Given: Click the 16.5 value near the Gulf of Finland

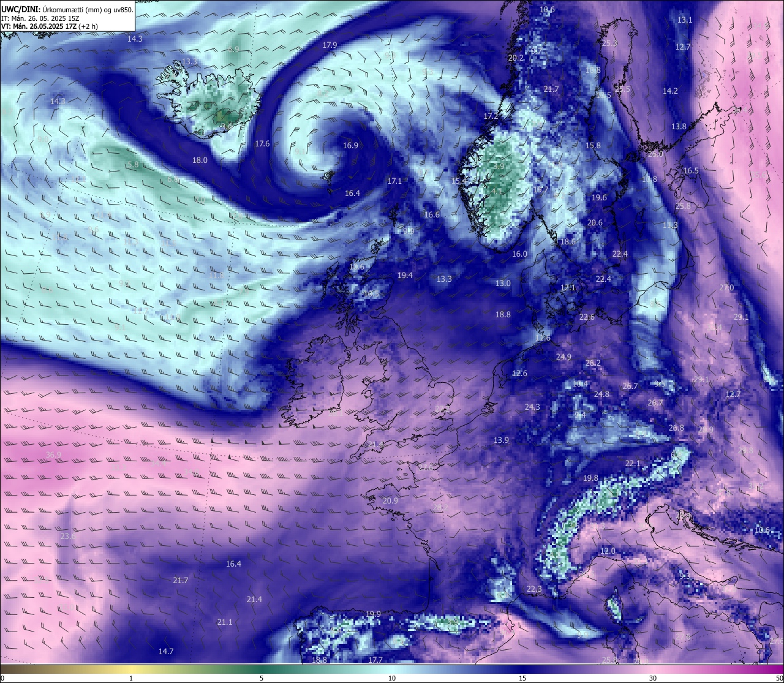Looking at the screenshot, I should (x=691, y=171).
